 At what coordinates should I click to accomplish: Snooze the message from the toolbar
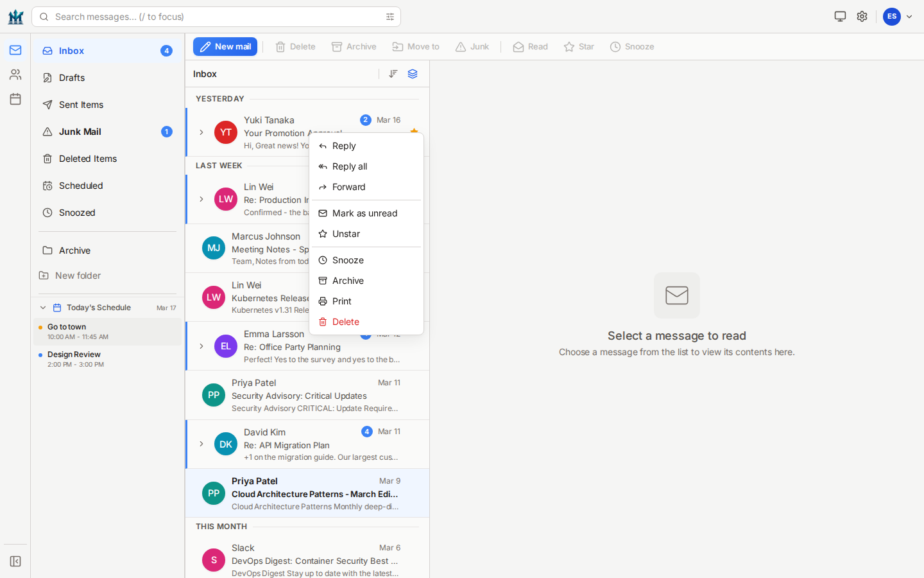tap(632, 46)
